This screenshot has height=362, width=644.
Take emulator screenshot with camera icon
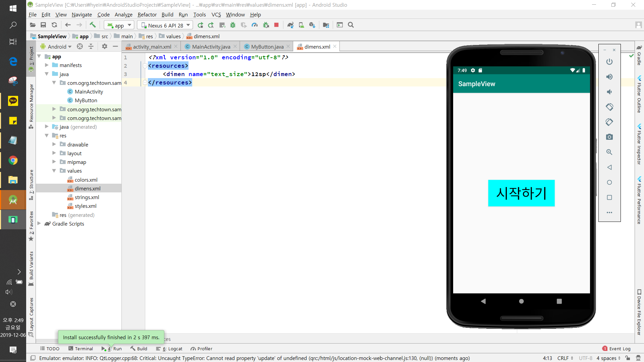click(609, 137)
